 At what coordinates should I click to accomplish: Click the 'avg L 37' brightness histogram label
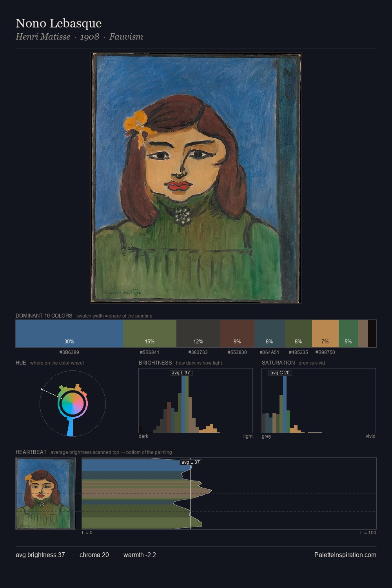point(181,373)
